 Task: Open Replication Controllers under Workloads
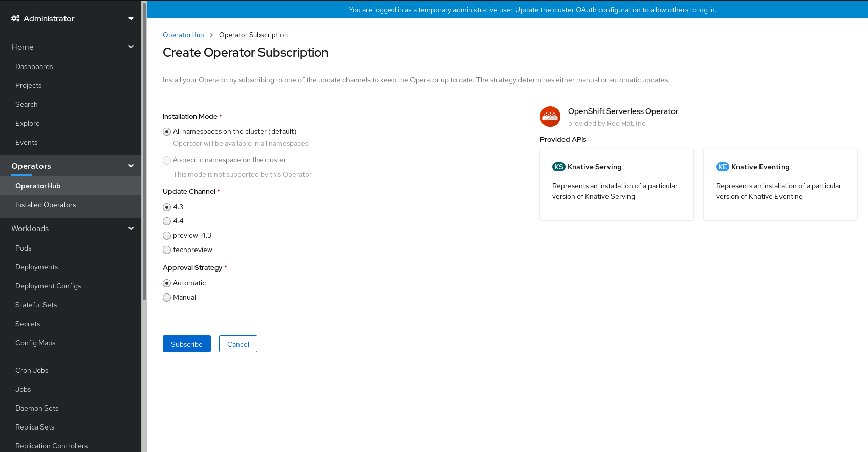click(51, 446)
